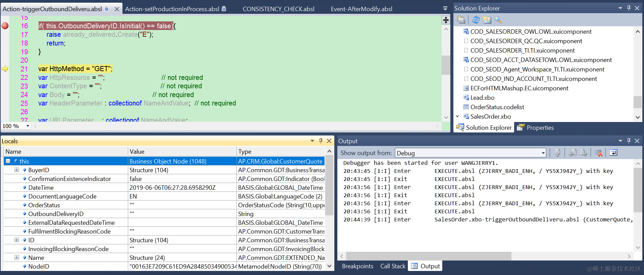Close the Action-triggerOutboundDeliveru.absl tab
The image size is (644, 275).
click(x=117, y=9)
